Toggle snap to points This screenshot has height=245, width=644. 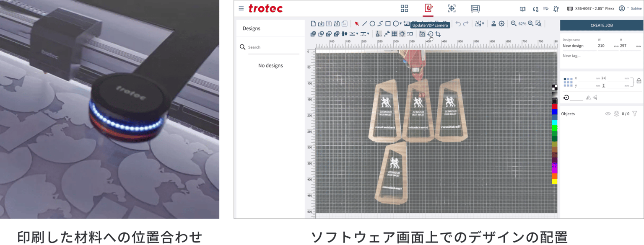pos(387,34)
